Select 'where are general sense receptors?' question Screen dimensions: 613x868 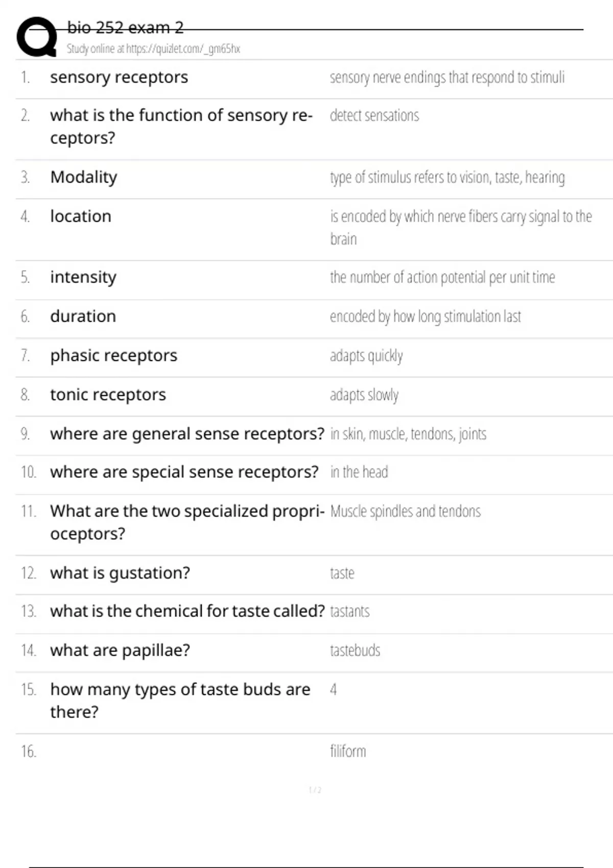pos(187,433)
